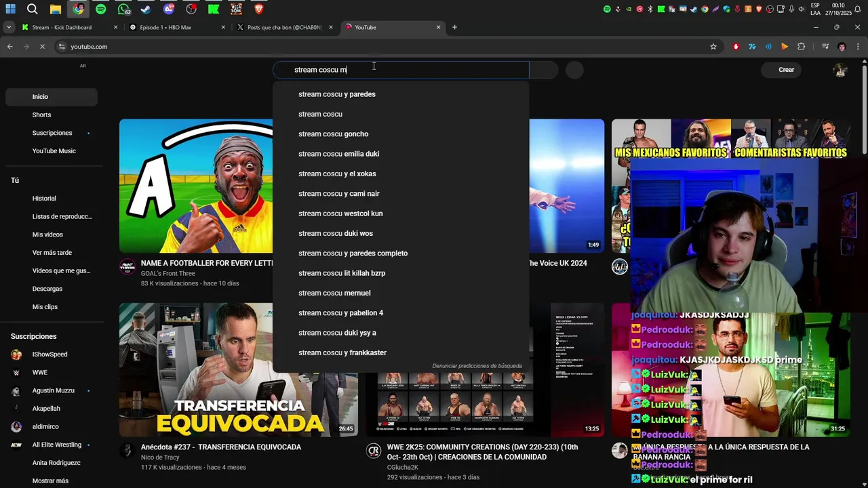Screen dimensions: 868x488
Task: Expand the Chrome tab search dropdown
Action: (9, 27)
